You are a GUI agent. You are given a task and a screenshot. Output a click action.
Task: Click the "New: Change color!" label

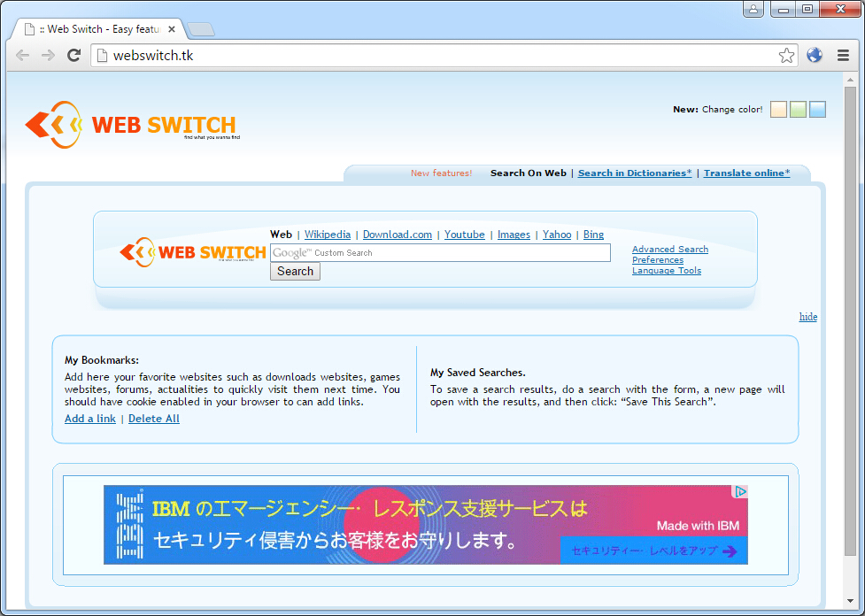click(718, 109)
